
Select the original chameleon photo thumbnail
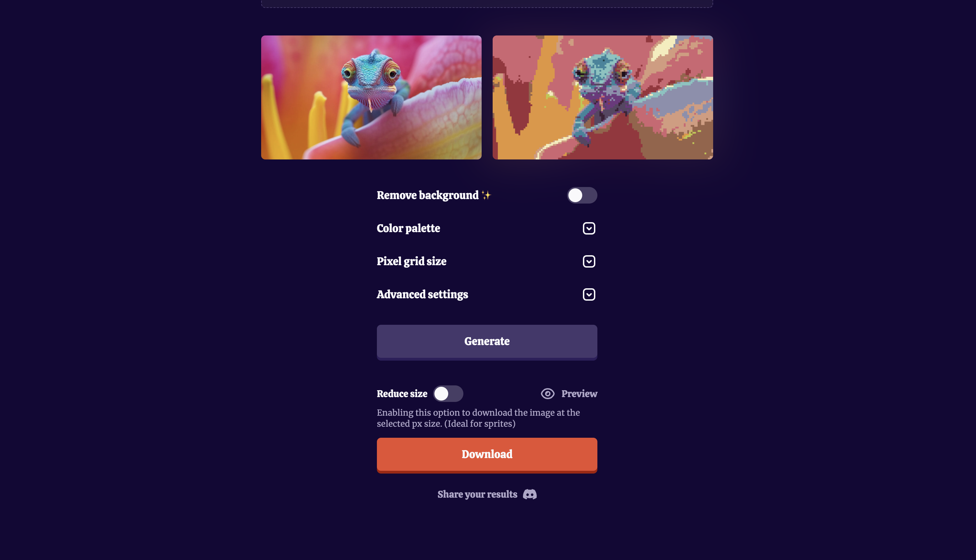pyautogui.click(x=371, y=97)
